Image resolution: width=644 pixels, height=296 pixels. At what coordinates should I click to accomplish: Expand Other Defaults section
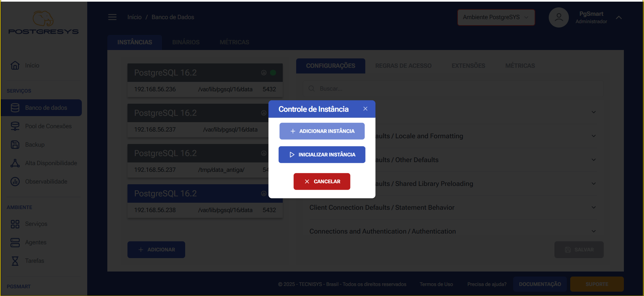tap(594, 160)
